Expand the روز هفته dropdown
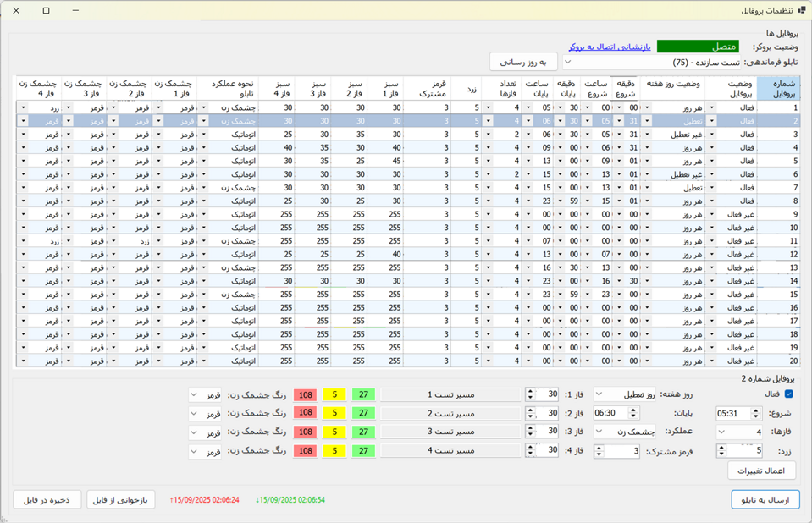812x523 pixels. (x=624, y=394)
